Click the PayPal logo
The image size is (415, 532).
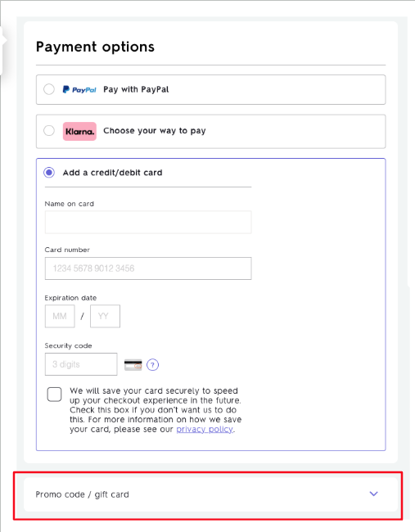point(79,89)
